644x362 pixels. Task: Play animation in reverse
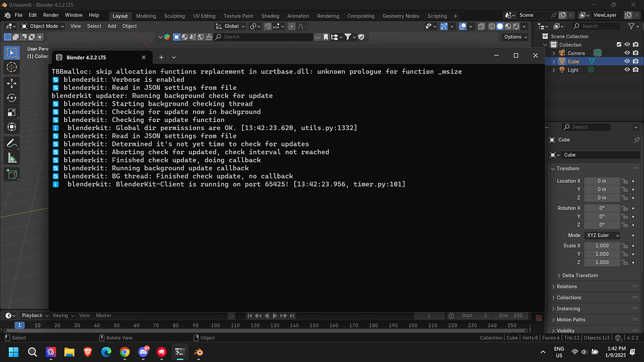[x=267, y=315]
